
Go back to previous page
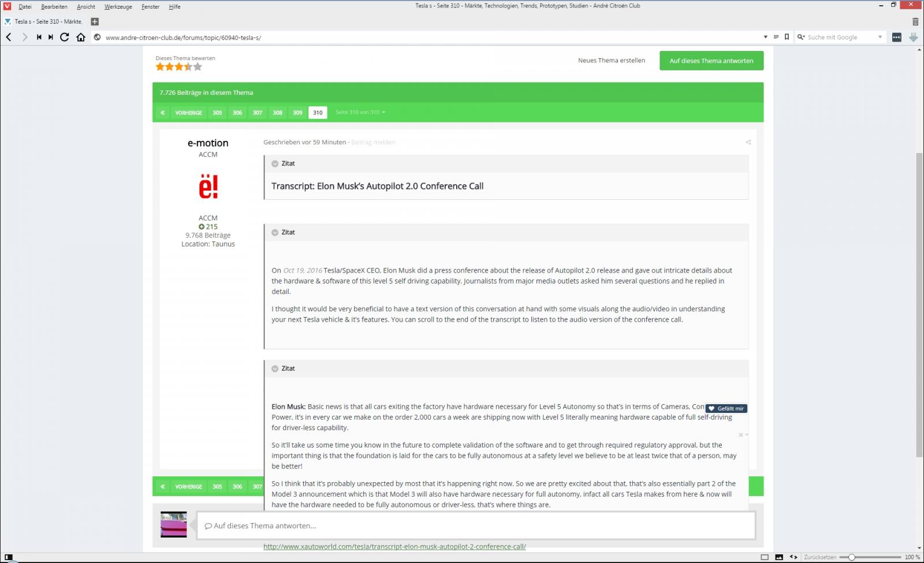click(9, 37)
